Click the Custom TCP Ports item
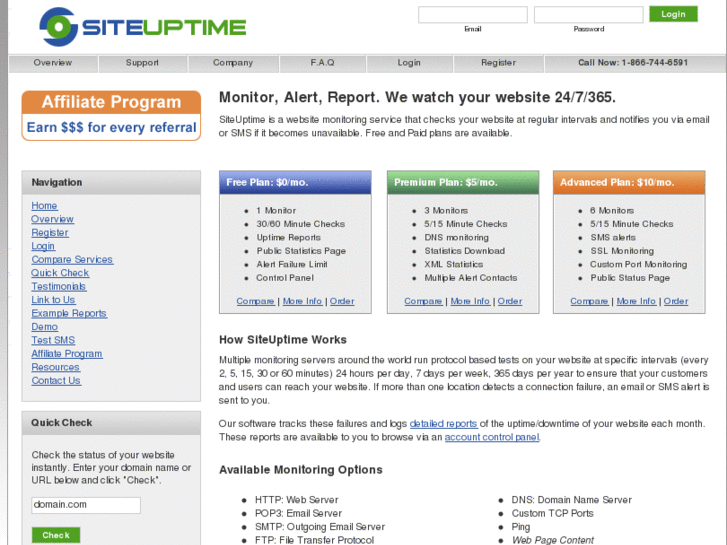 (x=553, y=513)
